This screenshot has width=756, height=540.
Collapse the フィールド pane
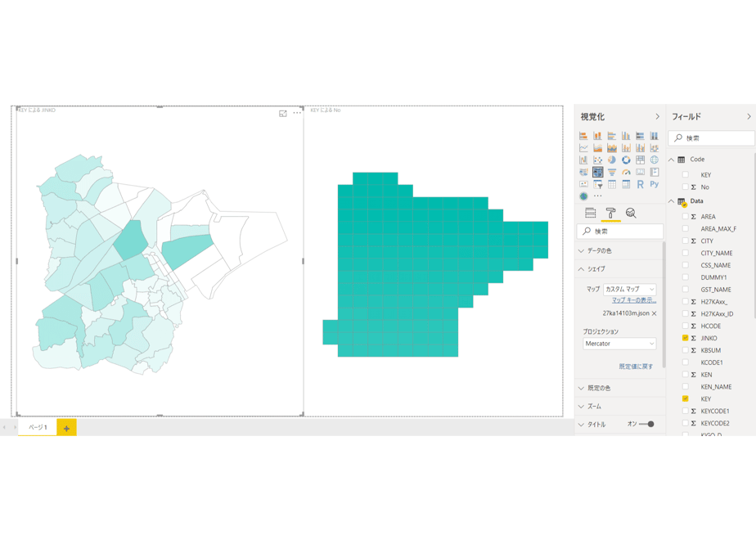click(749, 117)
